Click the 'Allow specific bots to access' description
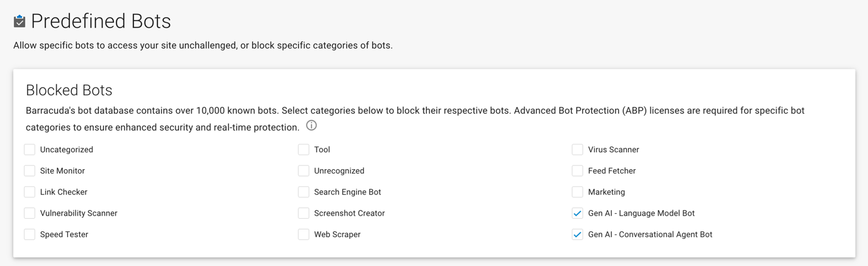 coord(203,45)
